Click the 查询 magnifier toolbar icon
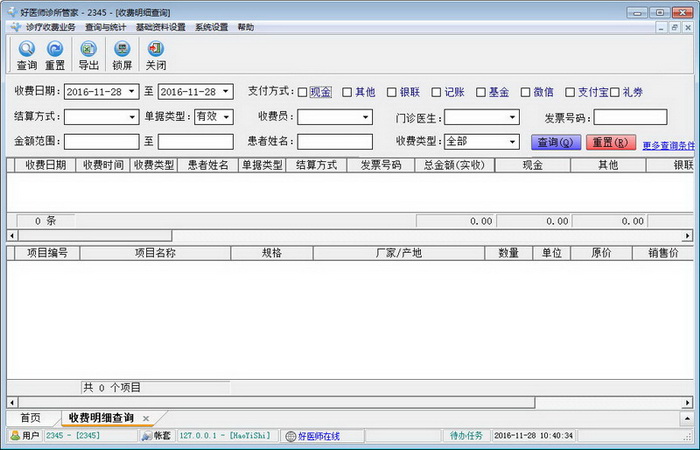The width and height of the screenshot is (700, 450). coord(27,49)
